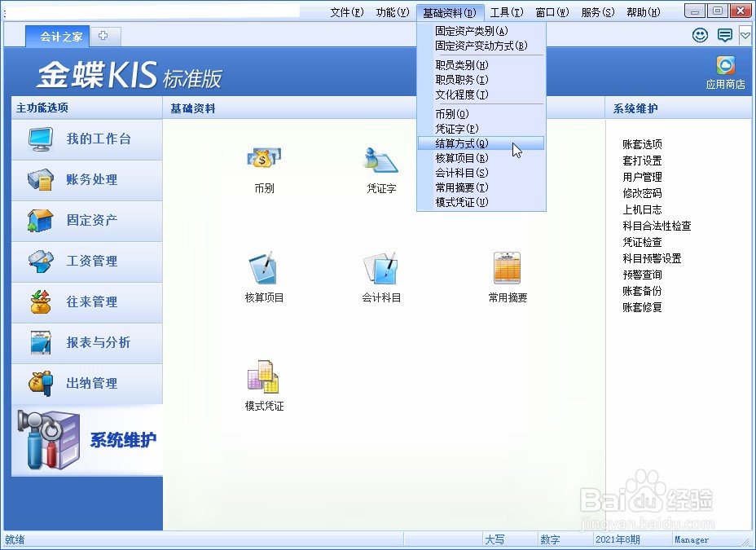Click the chat message icon

pos(725,35)
